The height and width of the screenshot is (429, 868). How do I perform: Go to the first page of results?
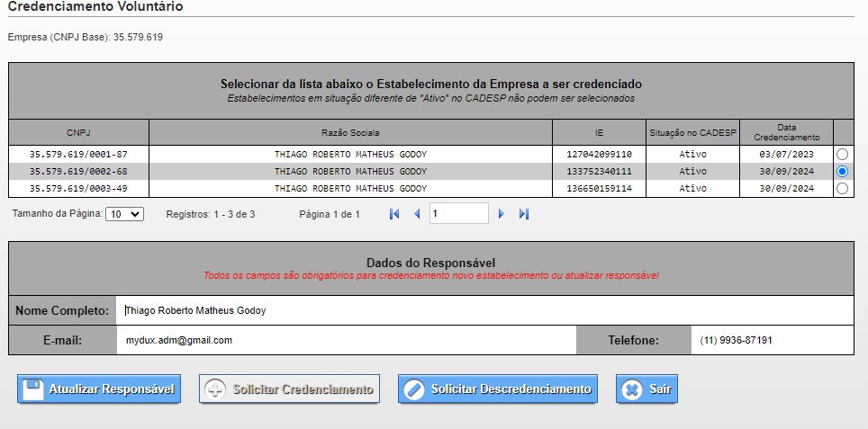[393, 214]
